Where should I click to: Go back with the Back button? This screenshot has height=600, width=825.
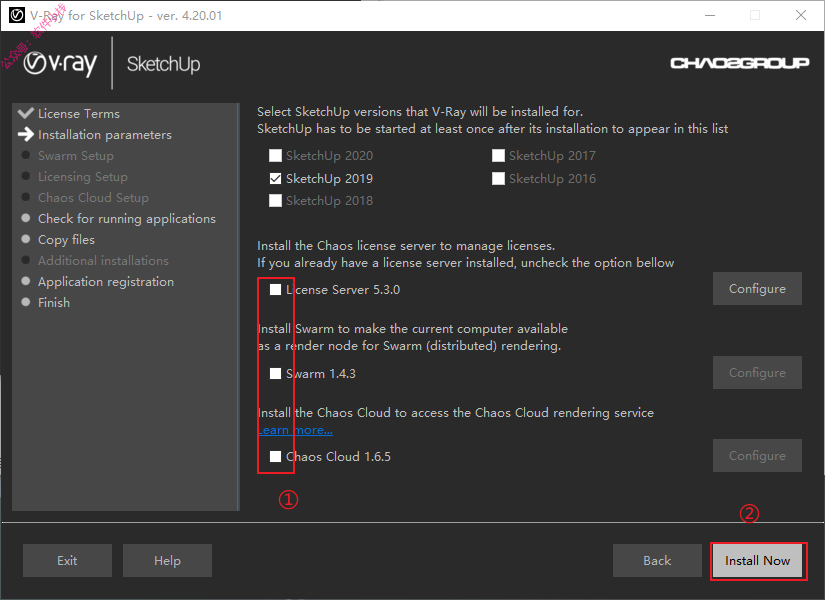(657, 561)
